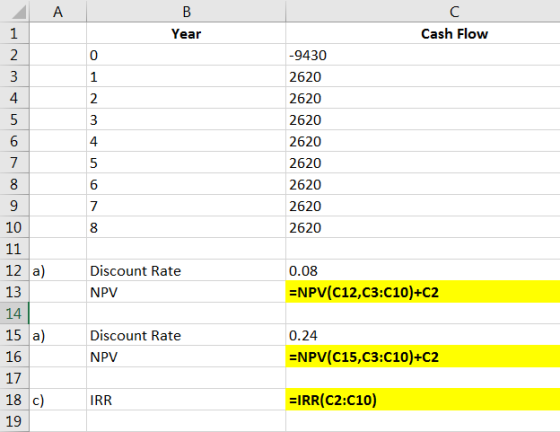
Task: Select 2620 cash flow in row 4
Action: [x=423, y=98]
